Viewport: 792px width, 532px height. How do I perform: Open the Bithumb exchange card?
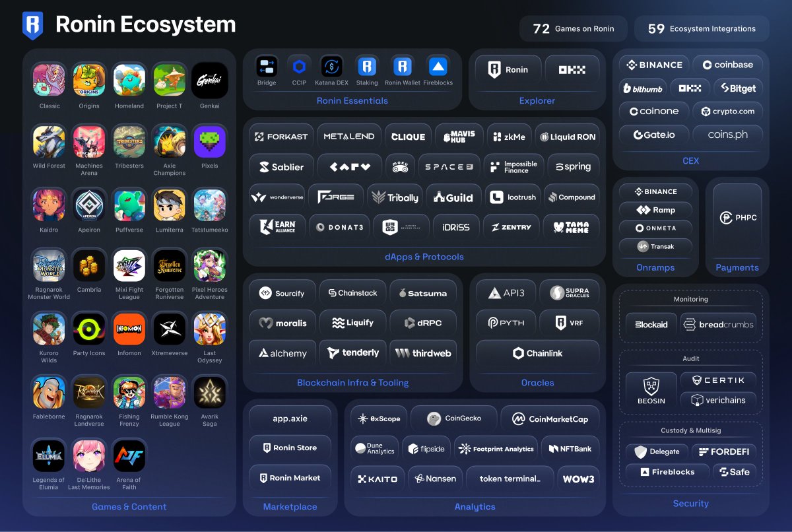pyautogui.click(x=643, y=88)
